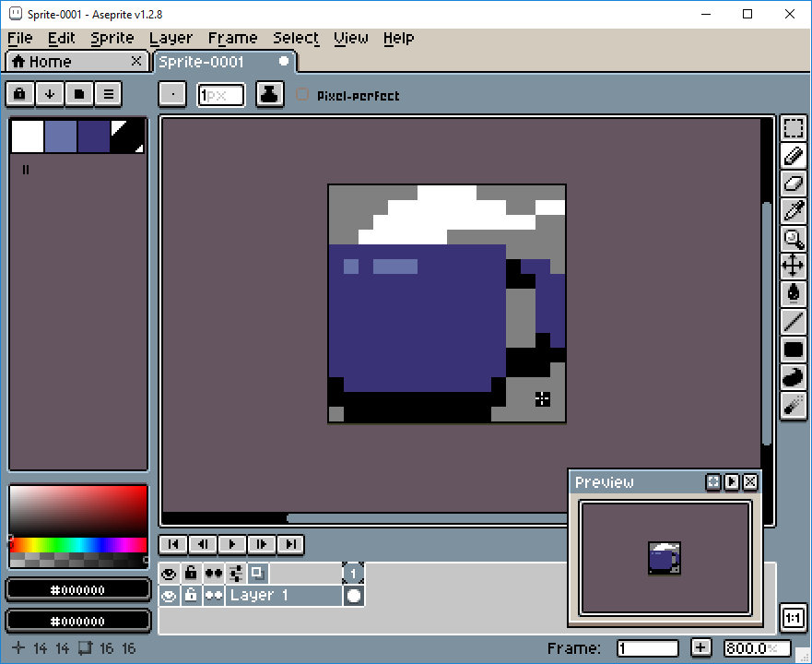This screenshot has width=812, height=664.
Task: Select the Pencil tool
Action: click(793, 156)
